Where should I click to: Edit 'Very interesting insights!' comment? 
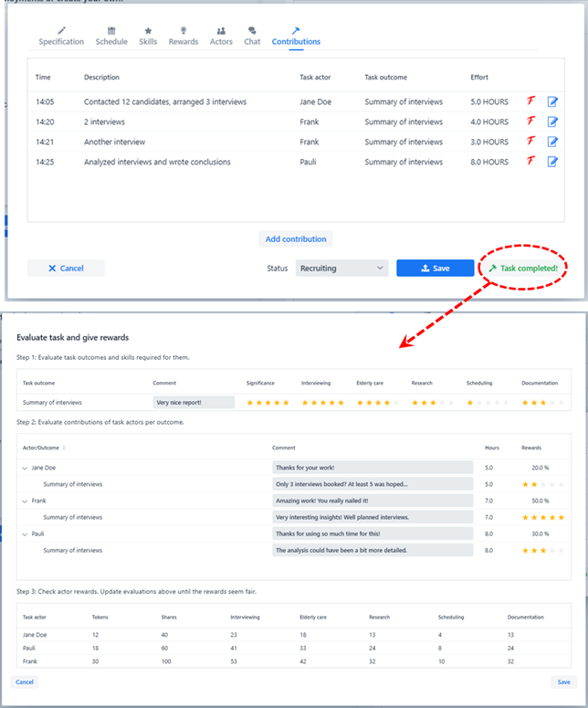[x=373, y=517]
